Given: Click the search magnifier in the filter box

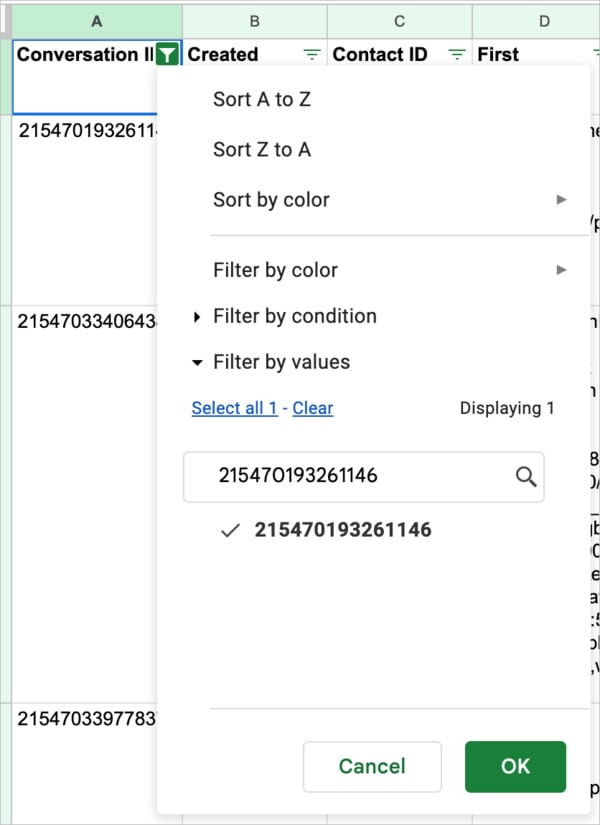Looking at the screenshot, I should pos(525,477).
